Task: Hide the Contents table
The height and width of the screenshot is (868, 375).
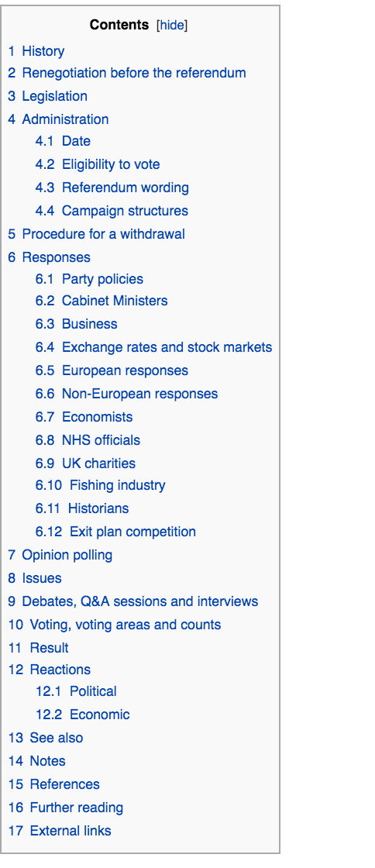Action: click(x=173, y=26)
